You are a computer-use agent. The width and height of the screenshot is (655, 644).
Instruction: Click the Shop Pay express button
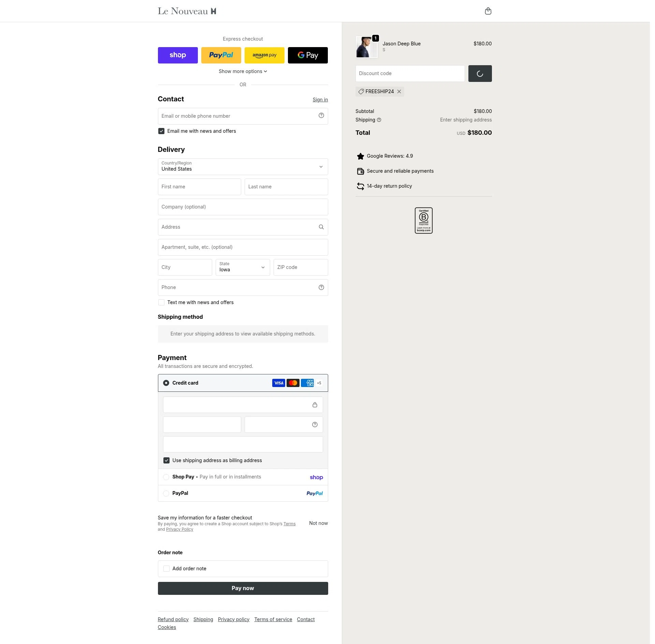pos(178,55)
